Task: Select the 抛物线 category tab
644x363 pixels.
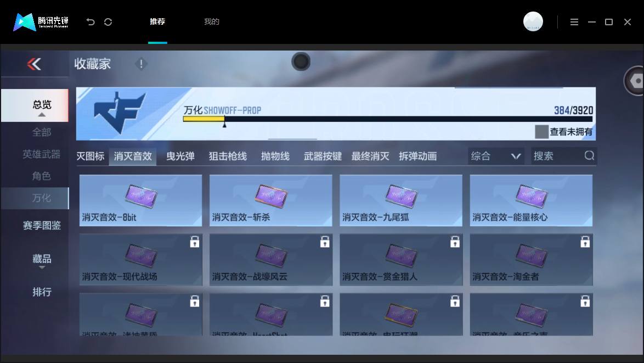Action: 275,156
